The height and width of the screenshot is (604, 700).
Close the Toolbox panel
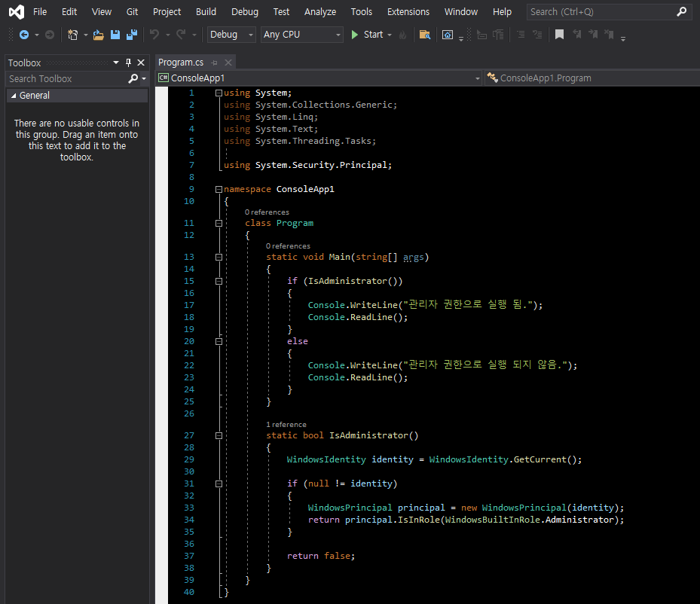(141, 63)
